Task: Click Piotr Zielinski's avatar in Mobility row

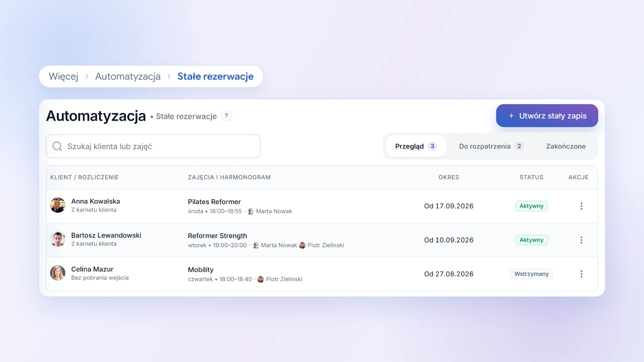Action: tap(261, 279)
